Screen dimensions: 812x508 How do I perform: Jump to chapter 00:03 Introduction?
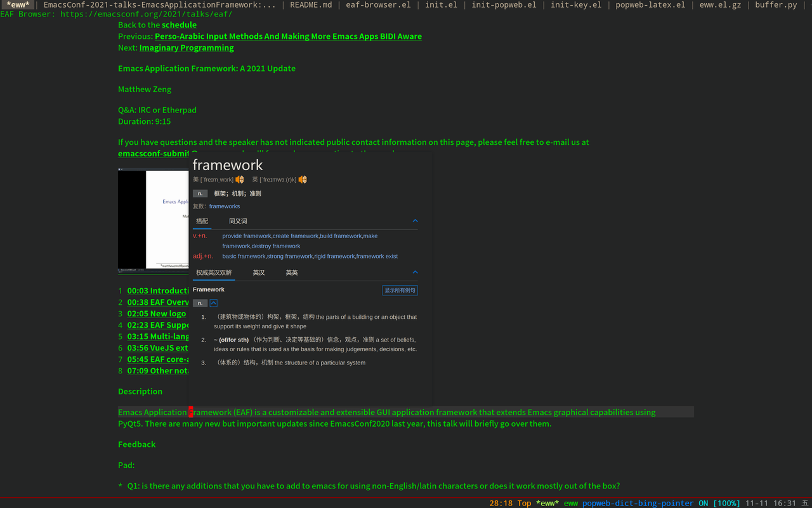pyautogui.click(x=158, y=291)
